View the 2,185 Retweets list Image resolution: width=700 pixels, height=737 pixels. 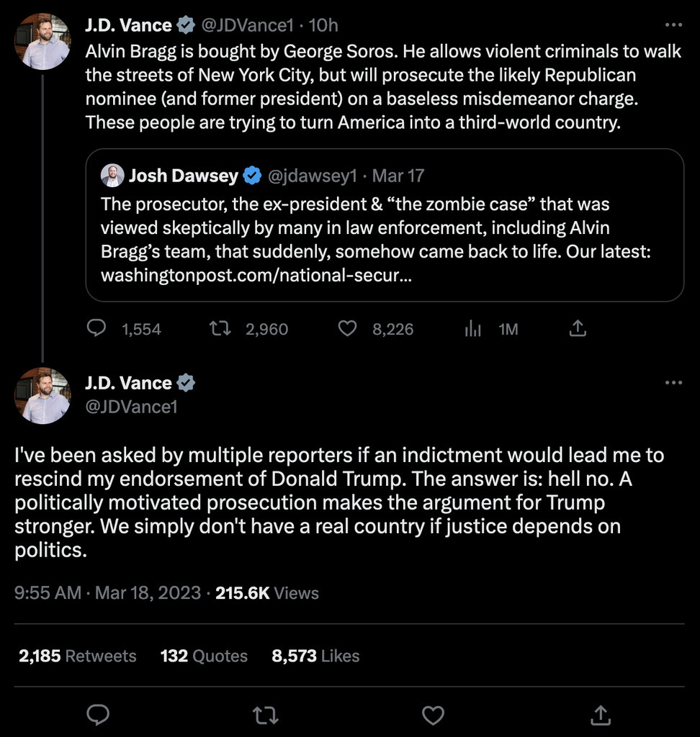click(x=77, y=656)
